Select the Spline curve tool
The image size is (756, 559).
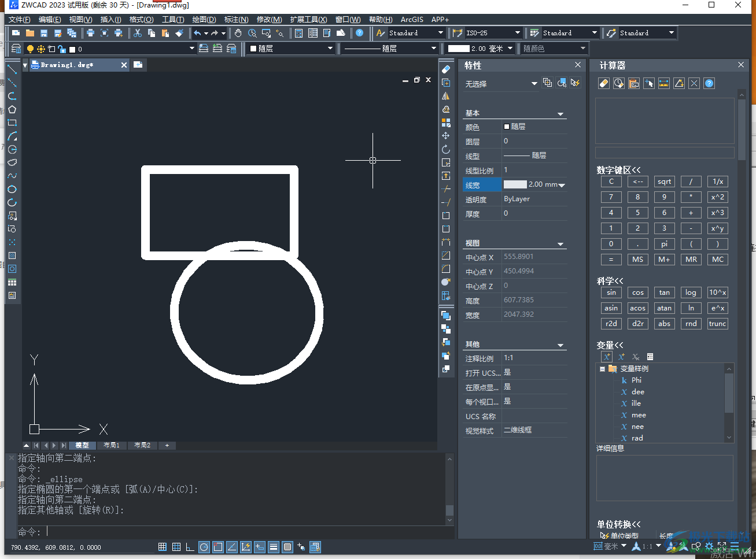[x=12, y=176]
